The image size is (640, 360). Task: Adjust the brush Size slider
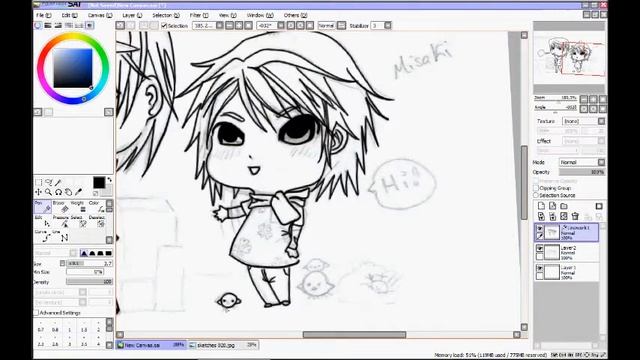tap(89, 264)
